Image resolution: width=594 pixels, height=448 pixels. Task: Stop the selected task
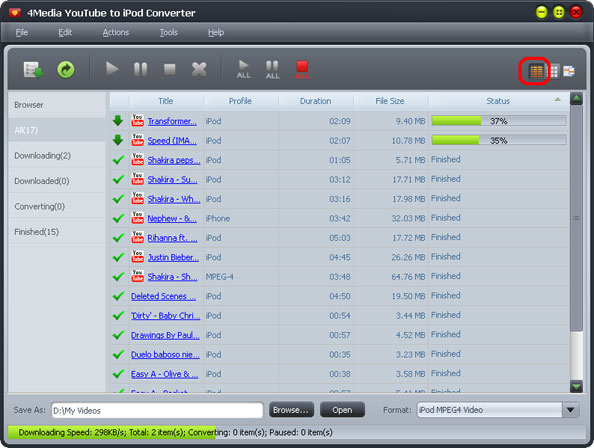coord(170,70)
